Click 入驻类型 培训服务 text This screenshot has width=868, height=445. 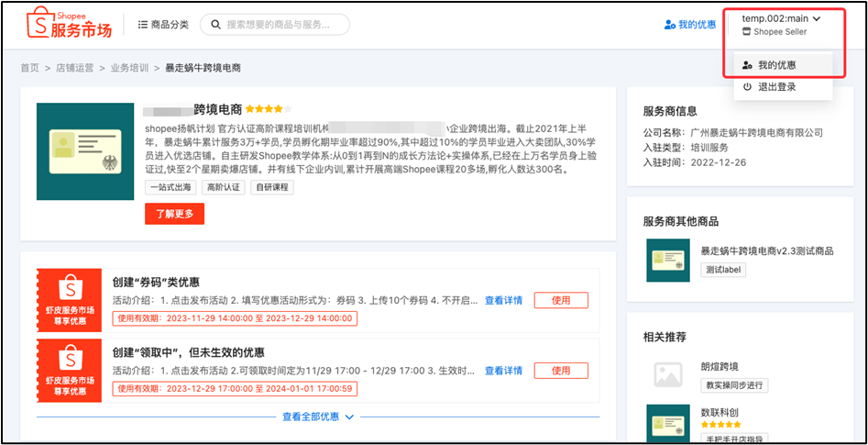click(686, 148)
